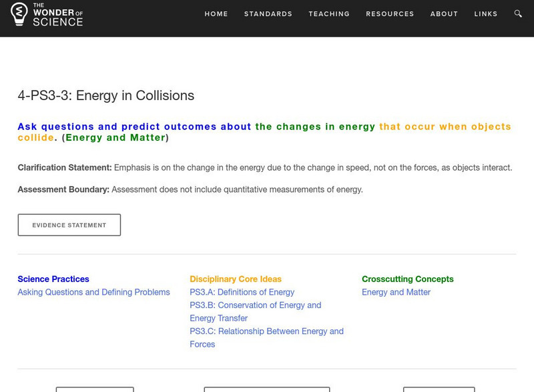The height and width of the screenshot is (392, 534).
Task: Open the HOME menu item
Action: [216, 13]
